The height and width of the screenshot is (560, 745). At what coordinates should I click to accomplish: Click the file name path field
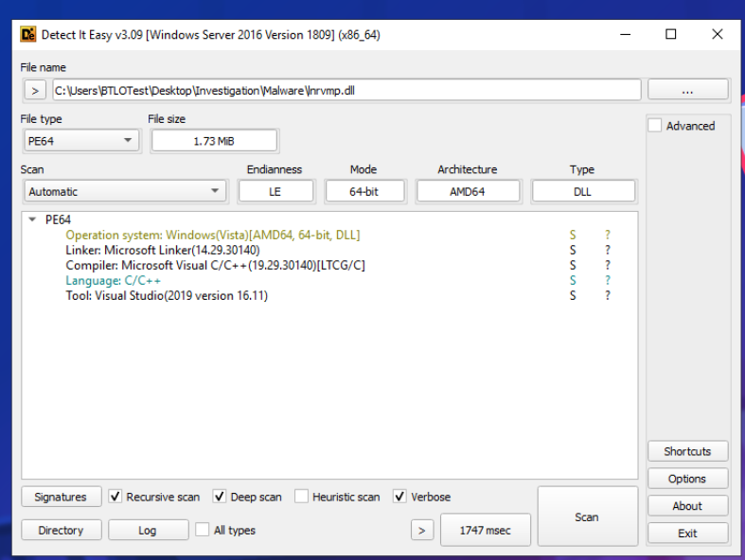346,91
